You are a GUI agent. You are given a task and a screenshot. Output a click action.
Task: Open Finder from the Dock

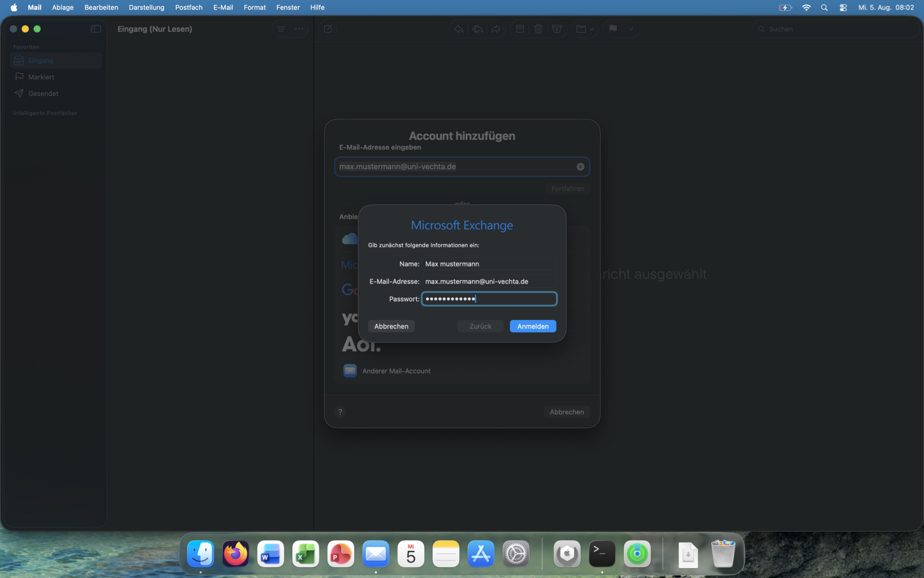[x=201, y=554]
